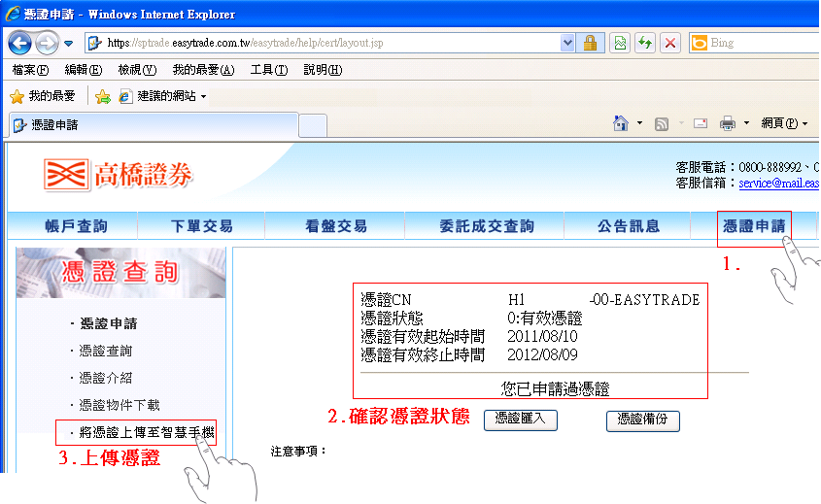Open the 憑證申請 navigation tab
The width and height of the screenshot is (821, 504).
tap(754, 226)
